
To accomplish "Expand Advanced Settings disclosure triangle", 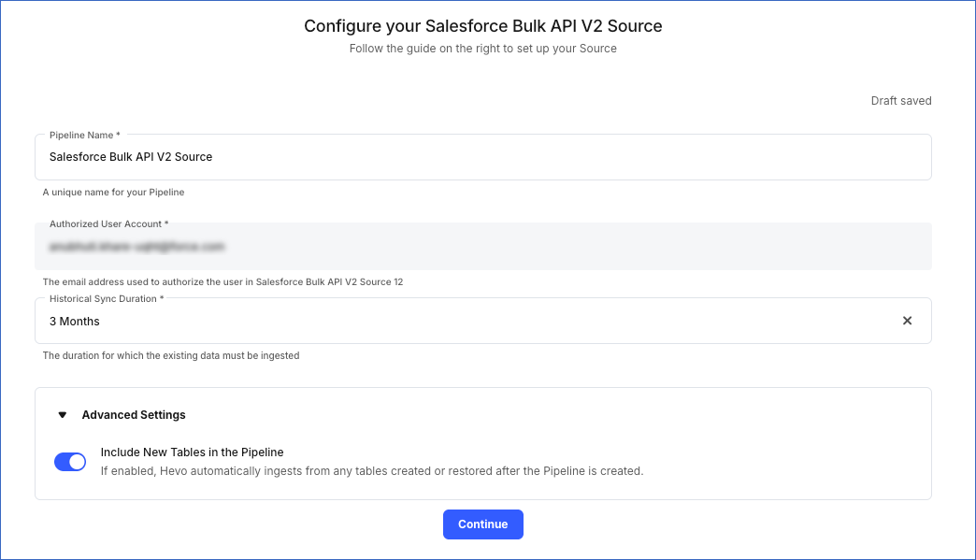I will [61, 414].
